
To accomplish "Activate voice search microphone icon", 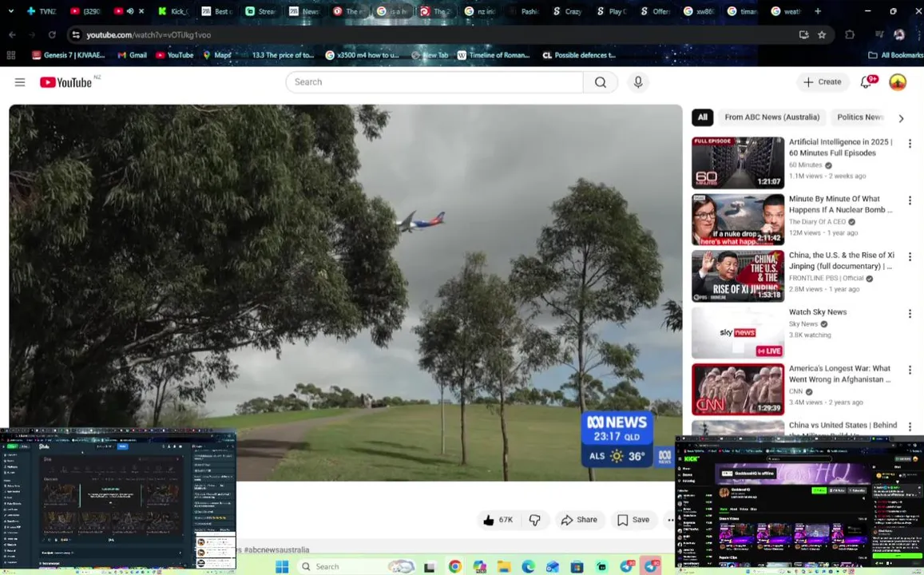I will 637,82.
